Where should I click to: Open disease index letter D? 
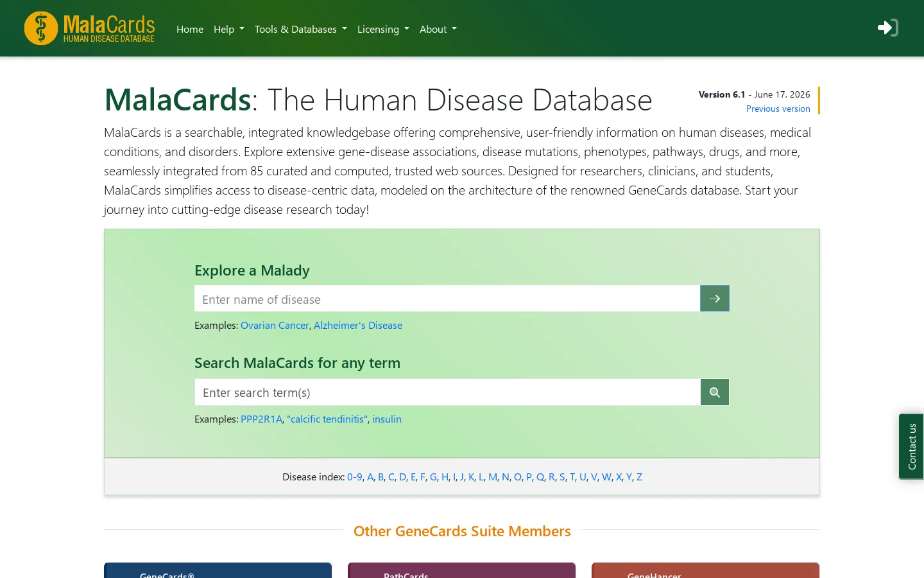click(403, 477)
